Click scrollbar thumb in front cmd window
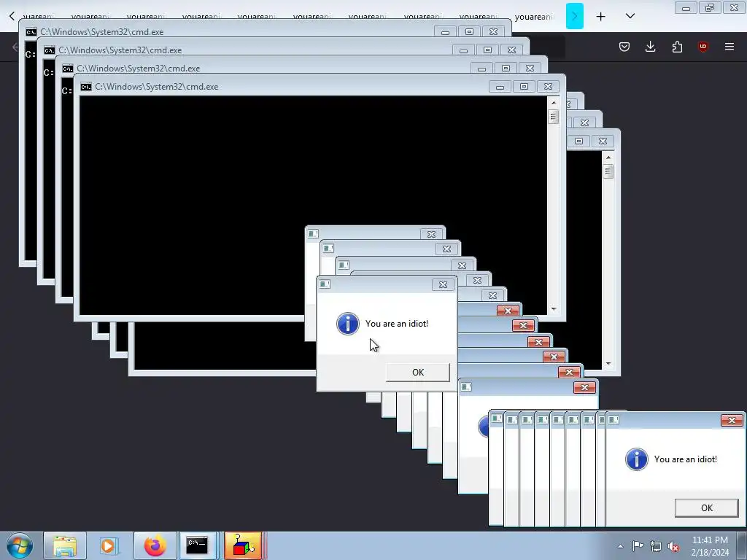747x560 pixels. tap(553, 117)
